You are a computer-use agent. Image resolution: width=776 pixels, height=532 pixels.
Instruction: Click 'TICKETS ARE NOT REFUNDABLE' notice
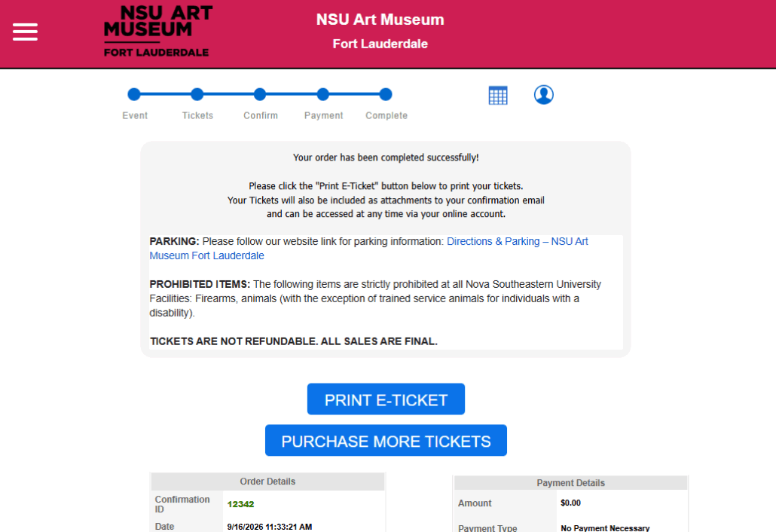pyautogui.click(x=294, y=341)
